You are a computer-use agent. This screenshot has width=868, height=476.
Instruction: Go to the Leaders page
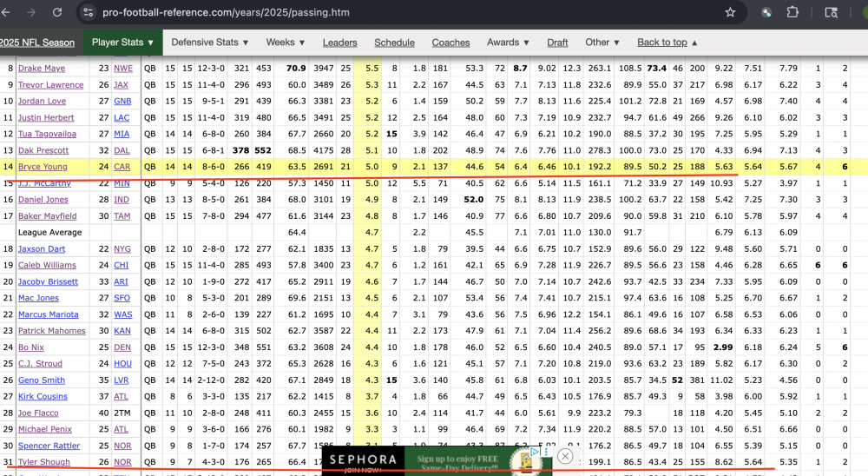tap(339, 43)
